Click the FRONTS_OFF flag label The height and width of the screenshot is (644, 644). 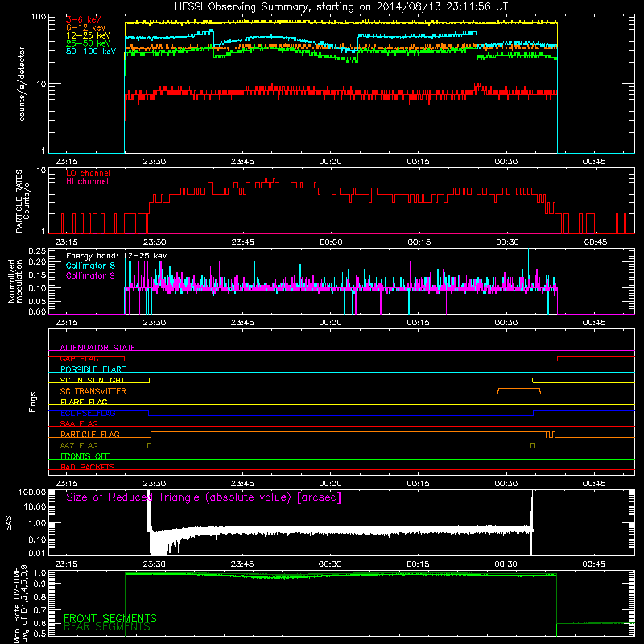coord(85,456)
